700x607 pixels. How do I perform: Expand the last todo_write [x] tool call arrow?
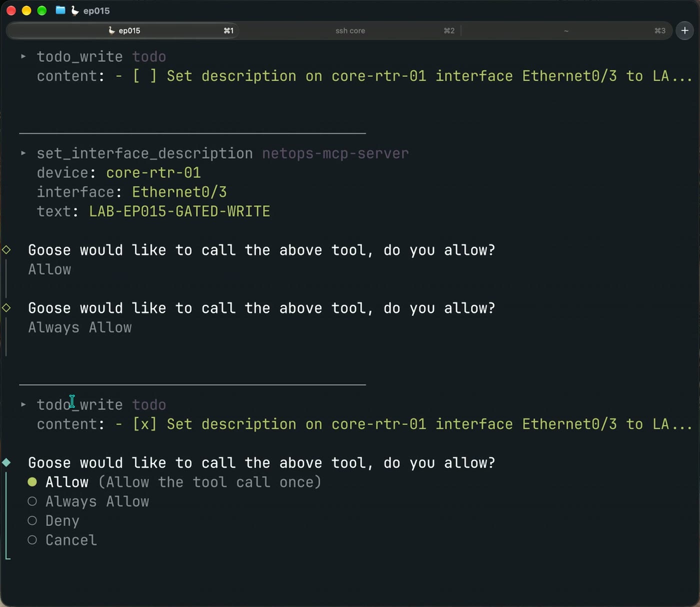(x=23, y=404)
